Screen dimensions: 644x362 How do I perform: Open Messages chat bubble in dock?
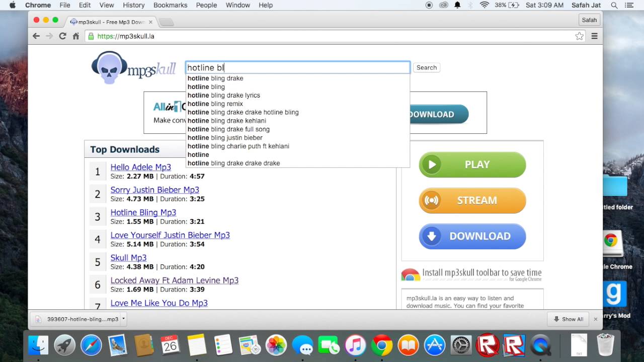coord(302,345)
